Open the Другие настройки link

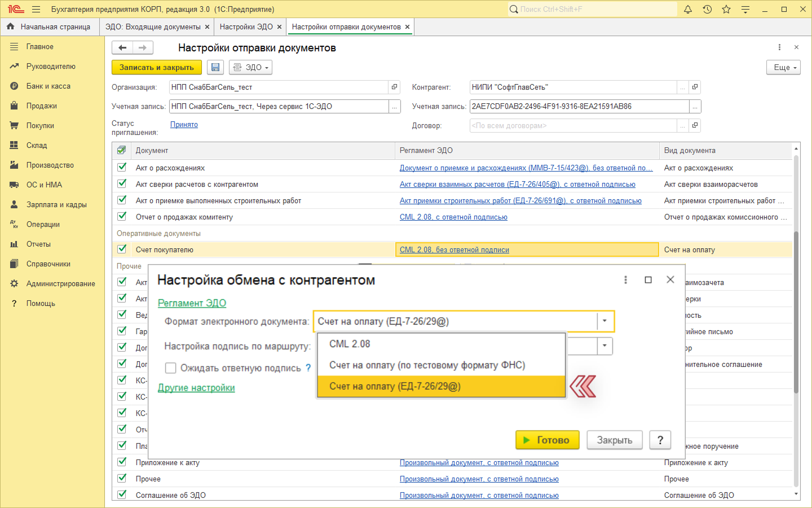[x=196, y=388]
